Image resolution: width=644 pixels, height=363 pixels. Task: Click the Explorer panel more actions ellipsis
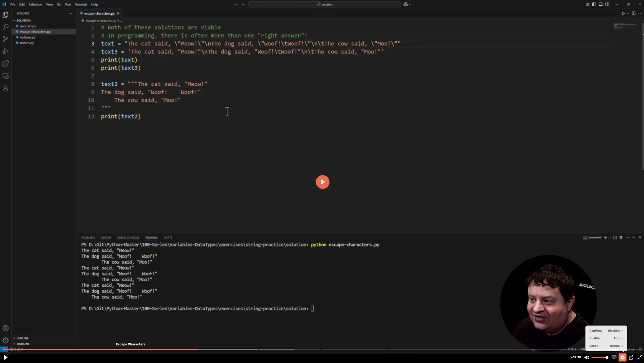click(x=70, y=13)
